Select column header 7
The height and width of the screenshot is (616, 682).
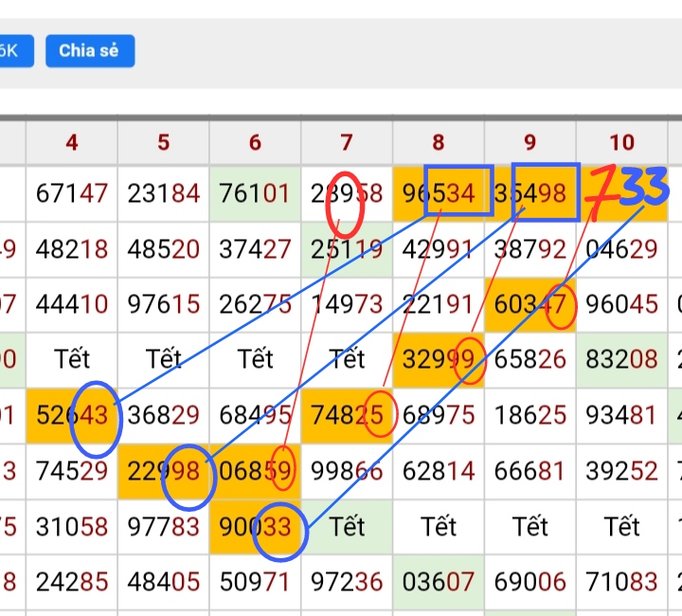[347, 142]
